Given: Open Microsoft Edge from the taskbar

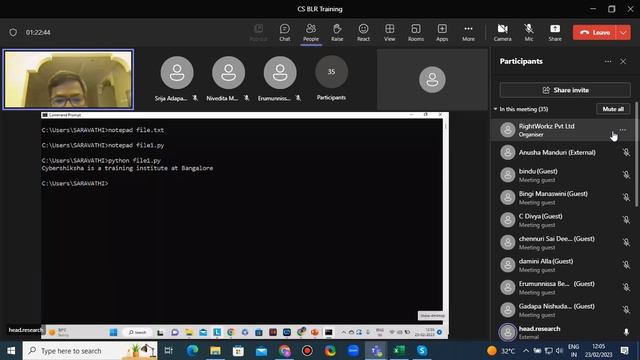Looking at the screenshot, I should (192, 351).
